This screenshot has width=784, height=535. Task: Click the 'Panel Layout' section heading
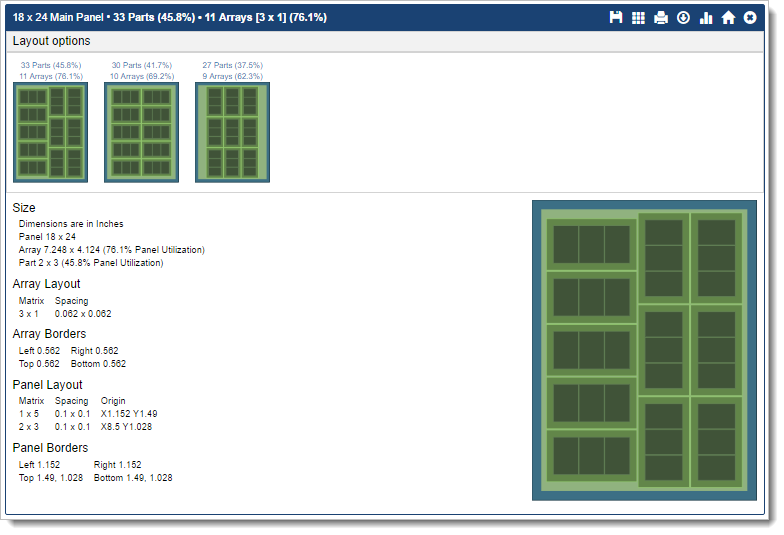pos(48,384)
